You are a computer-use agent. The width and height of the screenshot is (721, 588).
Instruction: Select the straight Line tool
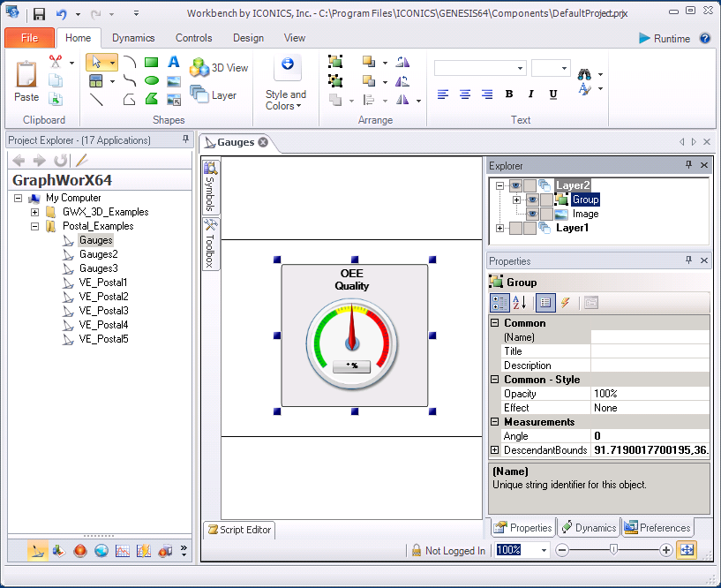point(96,99)
